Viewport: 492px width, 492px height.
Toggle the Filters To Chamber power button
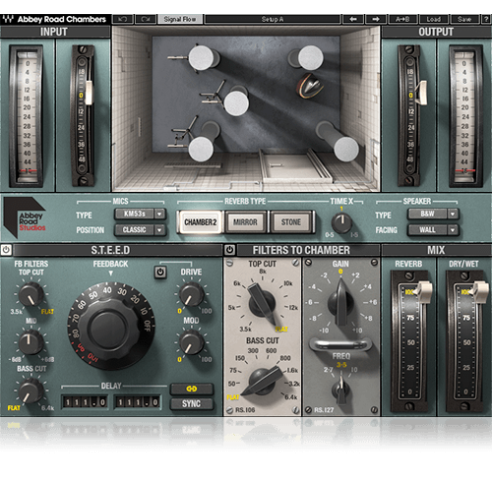(229, 250)
